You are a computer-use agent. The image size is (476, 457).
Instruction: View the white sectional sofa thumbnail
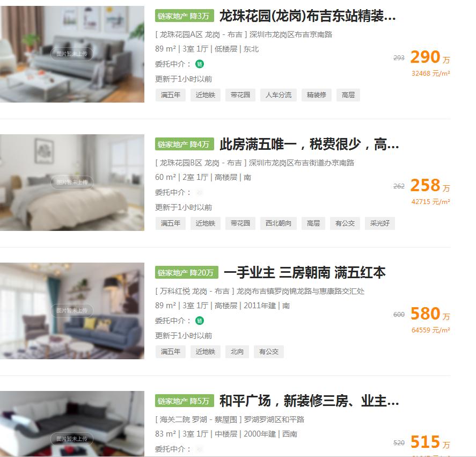[x=72, y=424]
